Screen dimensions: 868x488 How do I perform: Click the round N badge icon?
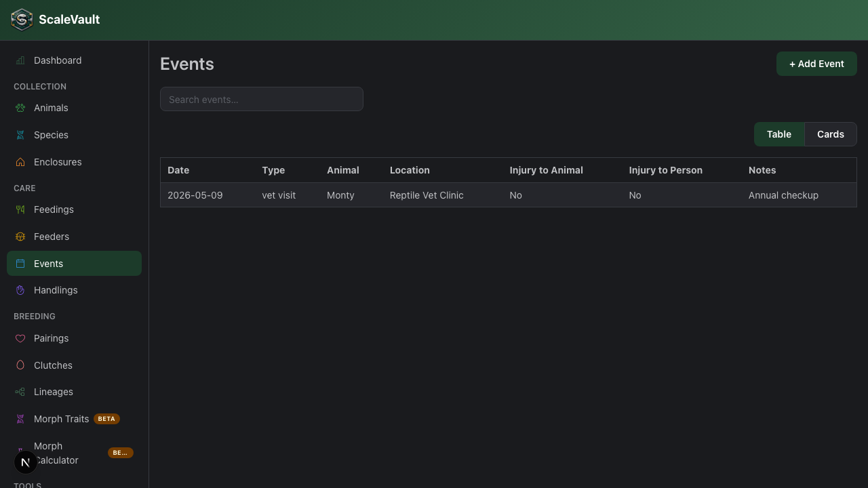(x=26, y=462)
